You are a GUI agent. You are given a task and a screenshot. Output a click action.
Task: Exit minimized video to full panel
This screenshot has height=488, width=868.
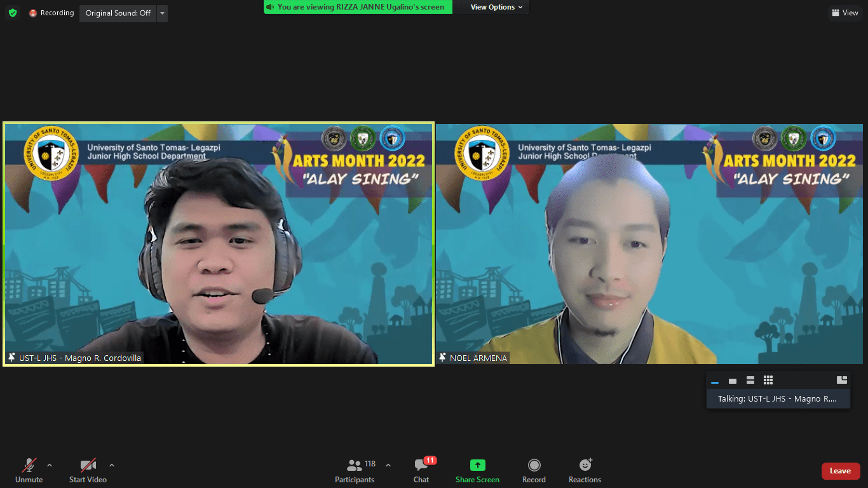pyautogui.click(x=842, y=380)
